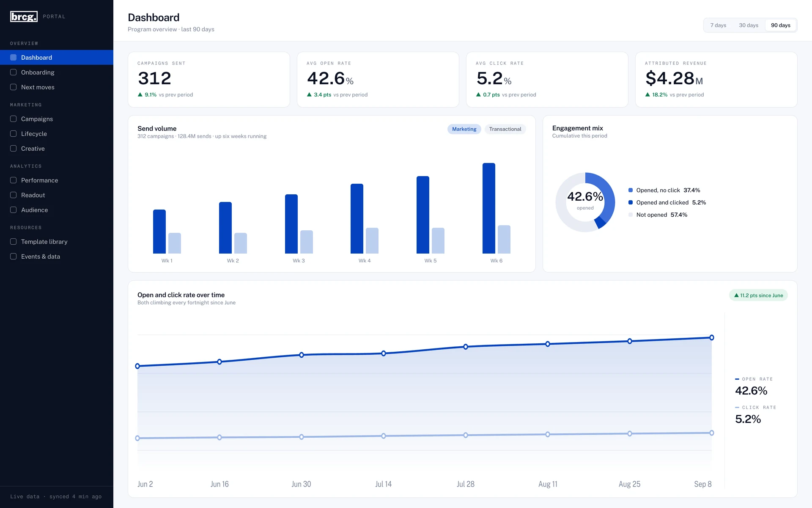The width and height of the screenshot is (812, 508).
Task: Click the icon beside Next moves
Action: pos(14,87)
